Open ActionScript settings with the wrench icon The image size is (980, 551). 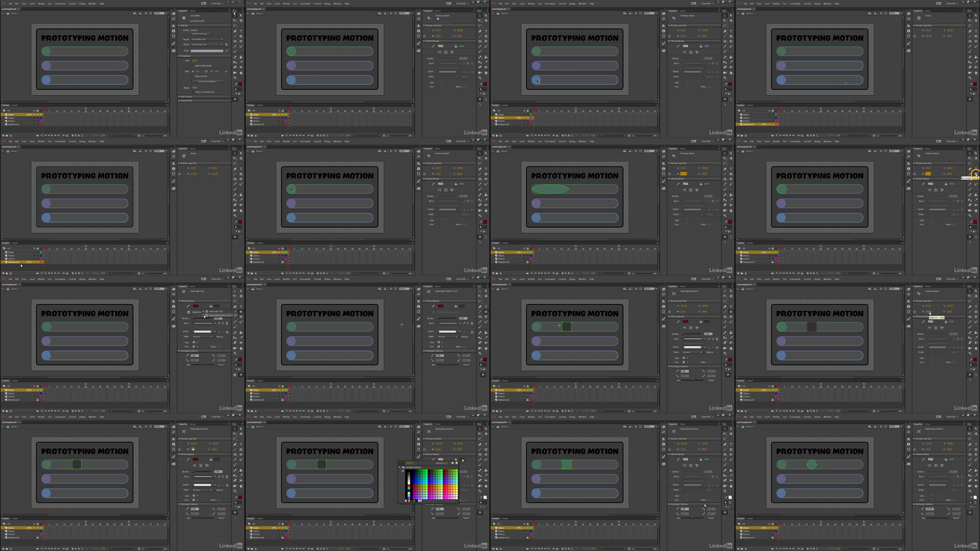tap(227, 44)
